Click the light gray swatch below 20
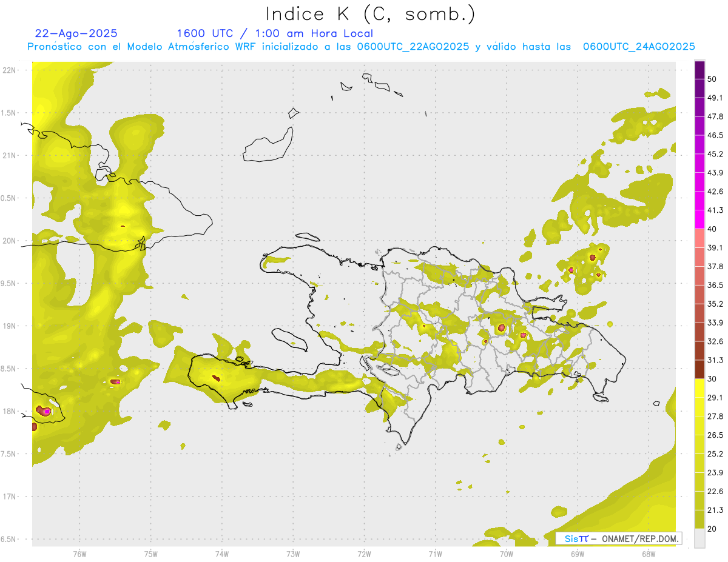Screen dimensions: 728x562 pyautogui.click(x=699, y=538)
